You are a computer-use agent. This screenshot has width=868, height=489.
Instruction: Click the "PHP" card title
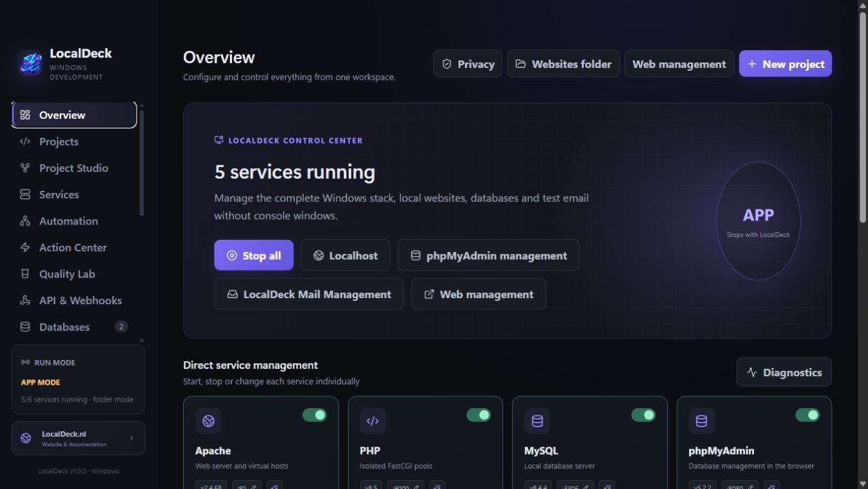(x=370, y=451)
